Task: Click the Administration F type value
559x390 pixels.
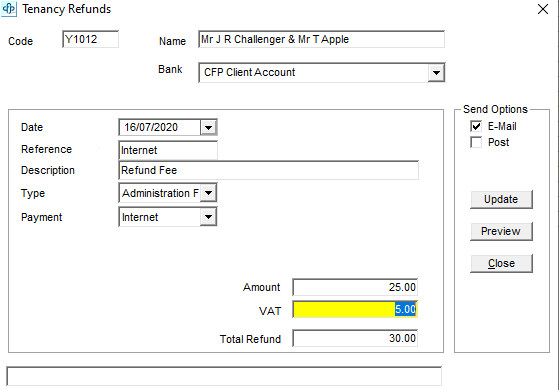Action: [x=160, y=193]
